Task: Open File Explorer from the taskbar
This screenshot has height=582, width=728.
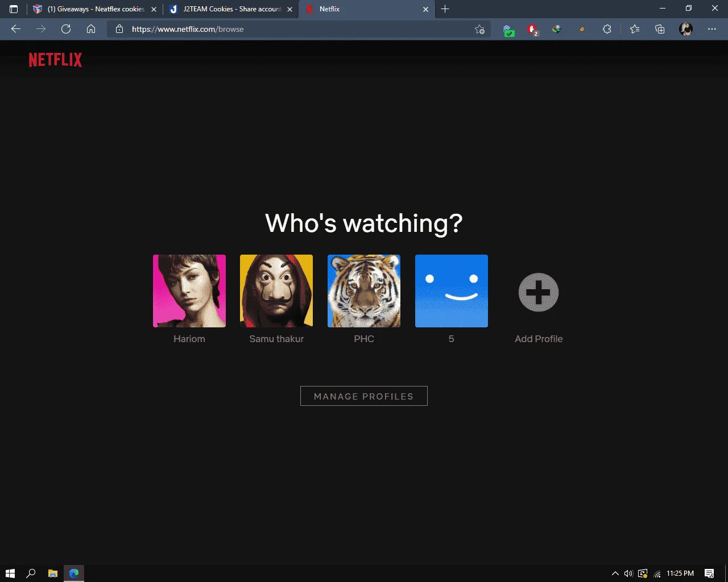Action: coord(52,573)
